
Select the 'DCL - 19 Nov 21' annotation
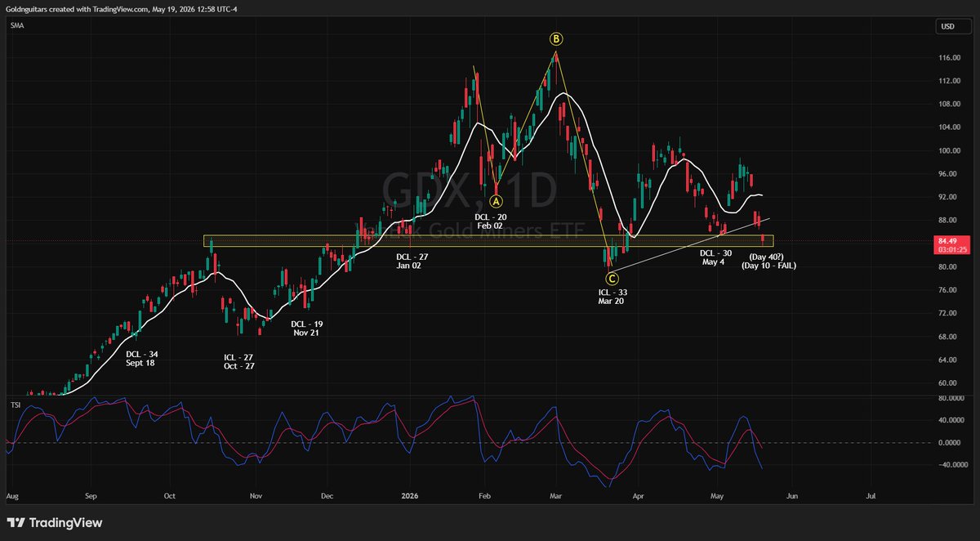pos(307,328)
